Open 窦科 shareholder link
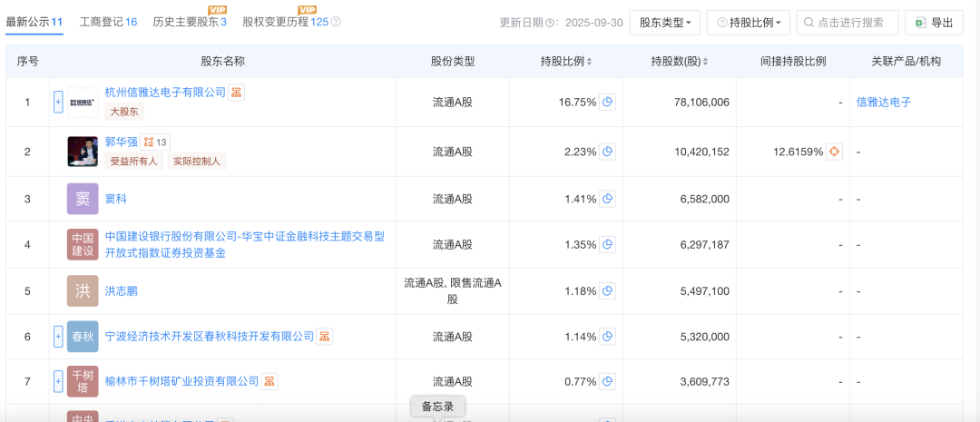The image size is (980, 422). (115, 199)
